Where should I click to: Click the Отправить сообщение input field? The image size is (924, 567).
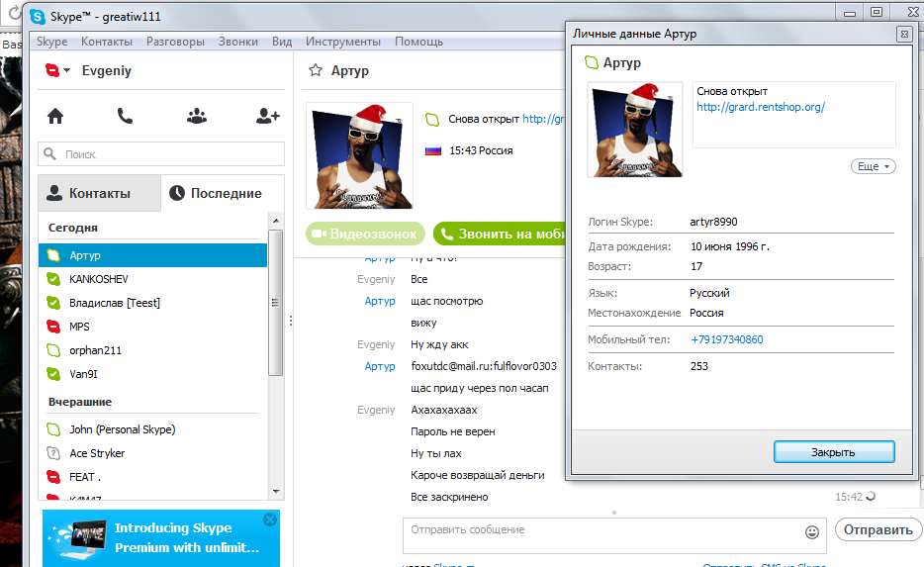601,535
